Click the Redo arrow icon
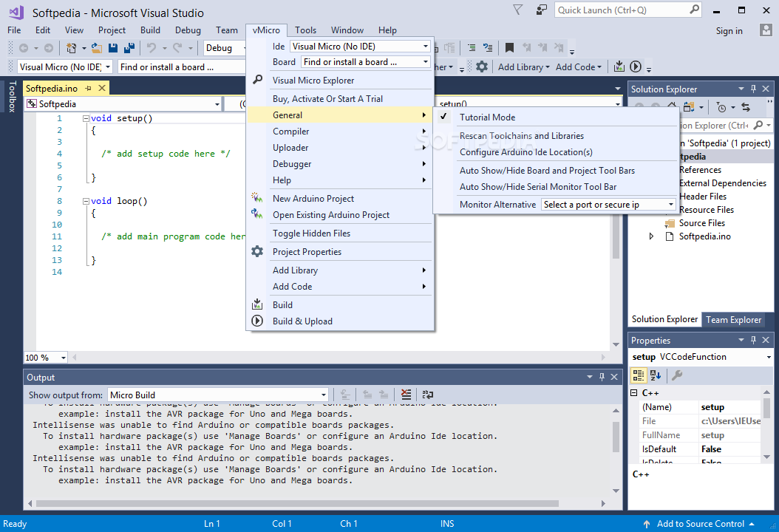 tap(177, 48)
